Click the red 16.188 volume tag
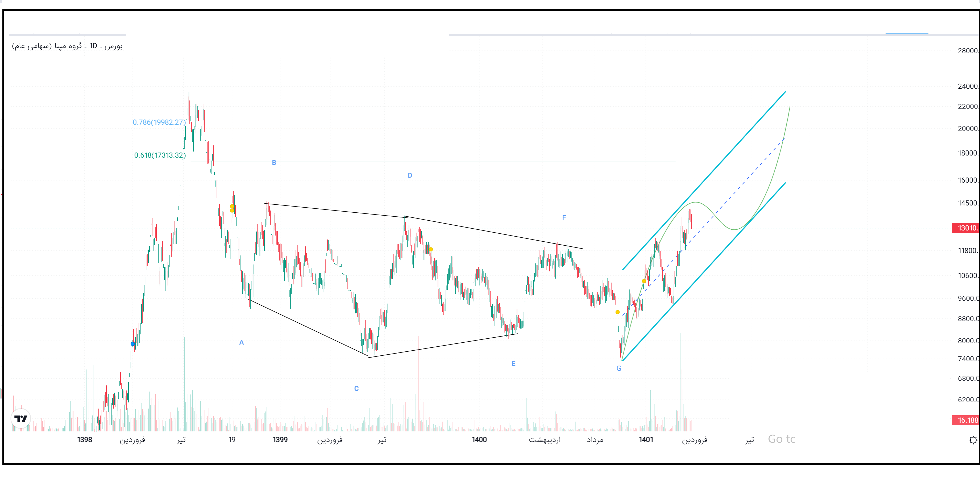Viewport: 980px width, 479px height. (965, 420)
